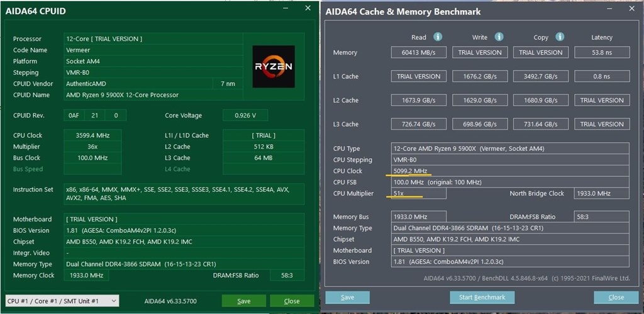Click the L3 Cache Copy value 731.64 GB/s
This screenshot has height=314, width=644.
541,124
